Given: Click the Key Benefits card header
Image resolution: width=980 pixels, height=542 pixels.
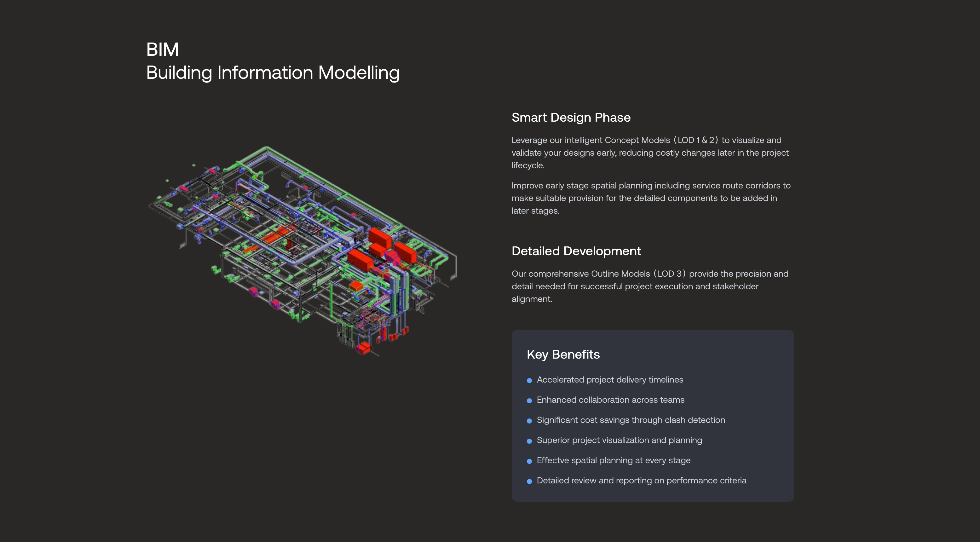Looking at the screenshot, I should coord(563,354).
